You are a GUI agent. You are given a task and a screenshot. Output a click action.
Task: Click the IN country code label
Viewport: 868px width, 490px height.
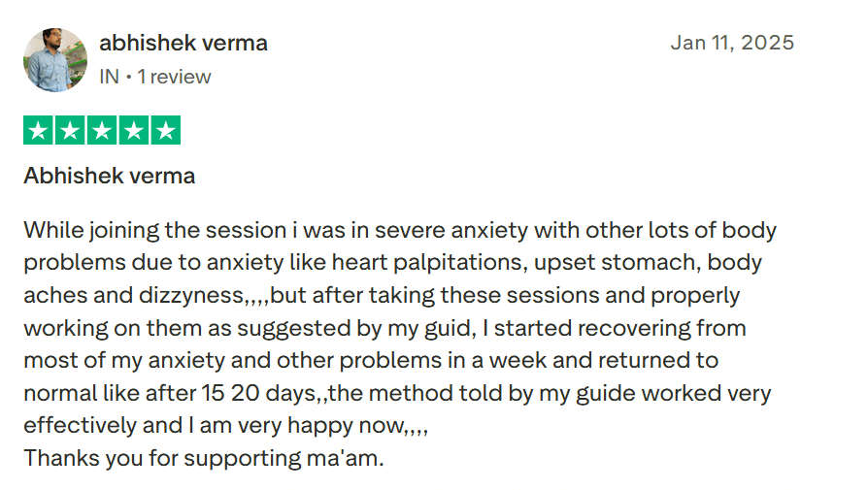pos(109,77)
